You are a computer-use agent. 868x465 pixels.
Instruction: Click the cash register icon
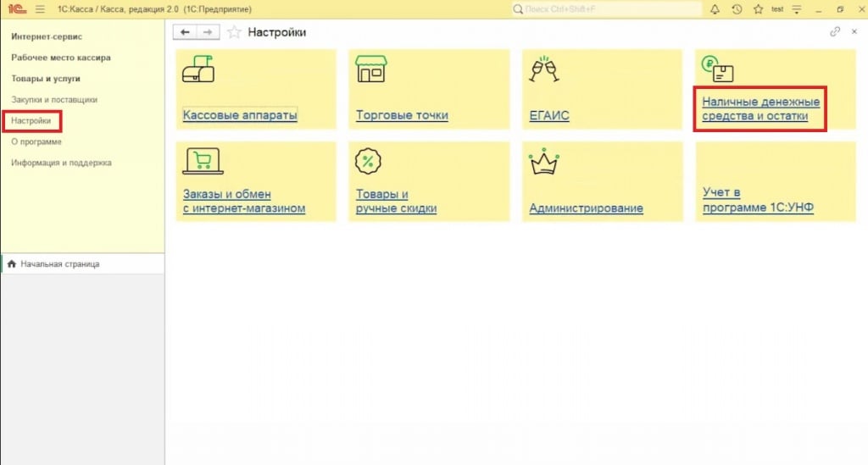coord(198,69)
